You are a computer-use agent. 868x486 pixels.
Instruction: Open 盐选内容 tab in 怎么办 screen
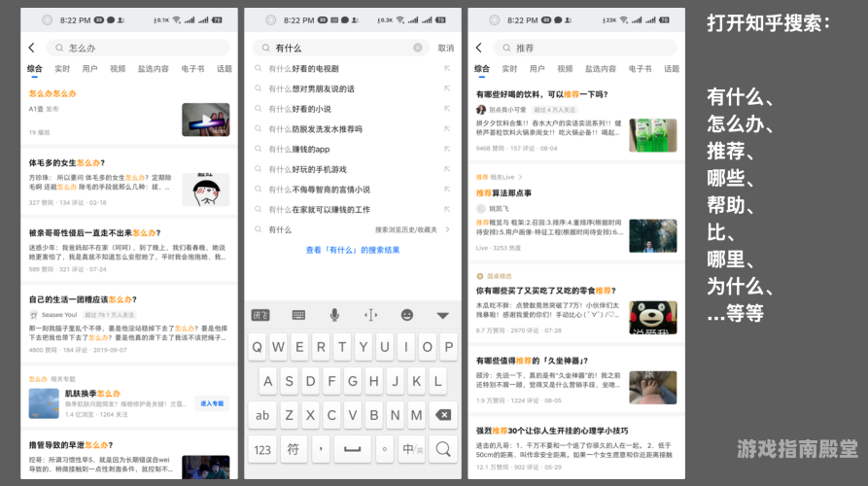click(x=154, y=69)
